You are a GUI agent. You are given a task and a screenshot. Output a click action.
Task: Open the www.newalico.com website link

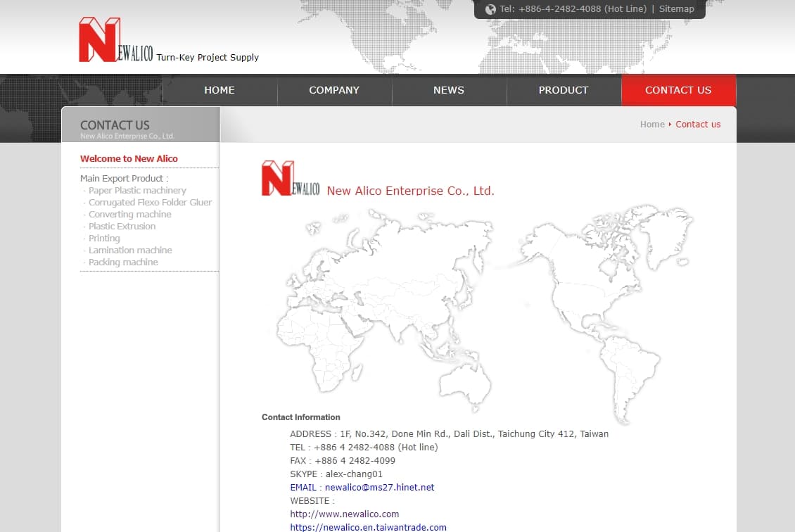click(344, 514)
